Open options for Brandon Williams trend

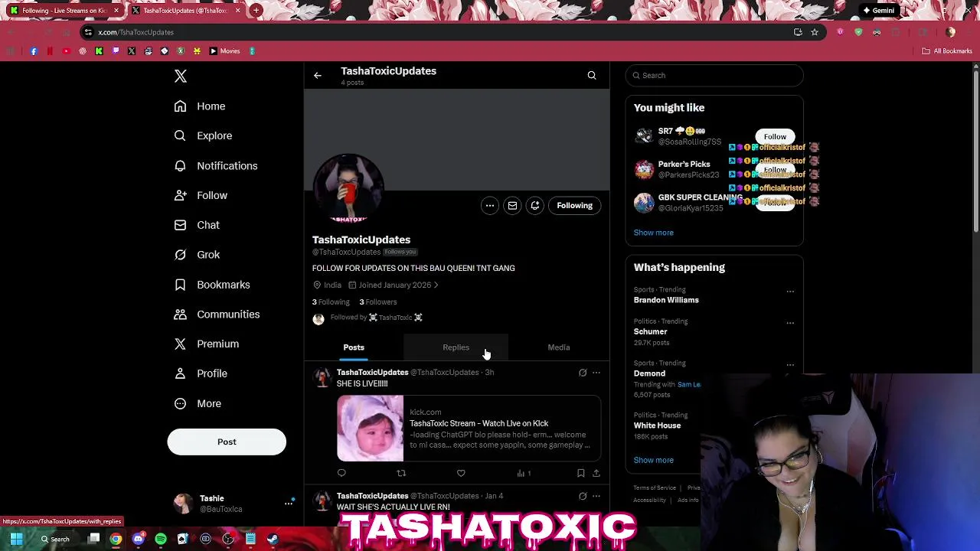(790, 292)
